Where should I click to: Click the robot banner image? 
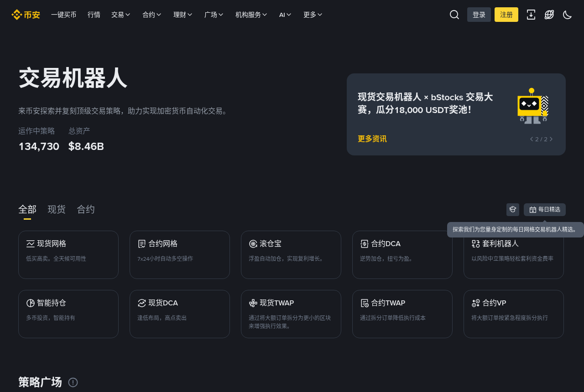(532, 106)
